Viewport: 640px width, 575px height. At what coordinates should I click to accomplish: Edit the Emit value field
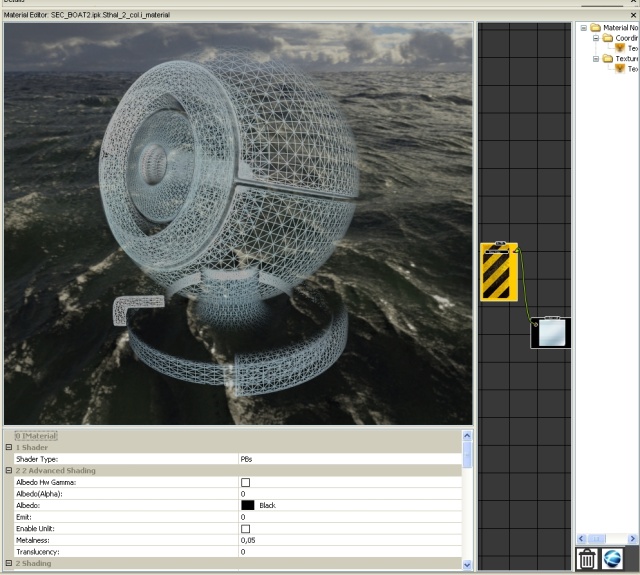[x=350, y=517]
